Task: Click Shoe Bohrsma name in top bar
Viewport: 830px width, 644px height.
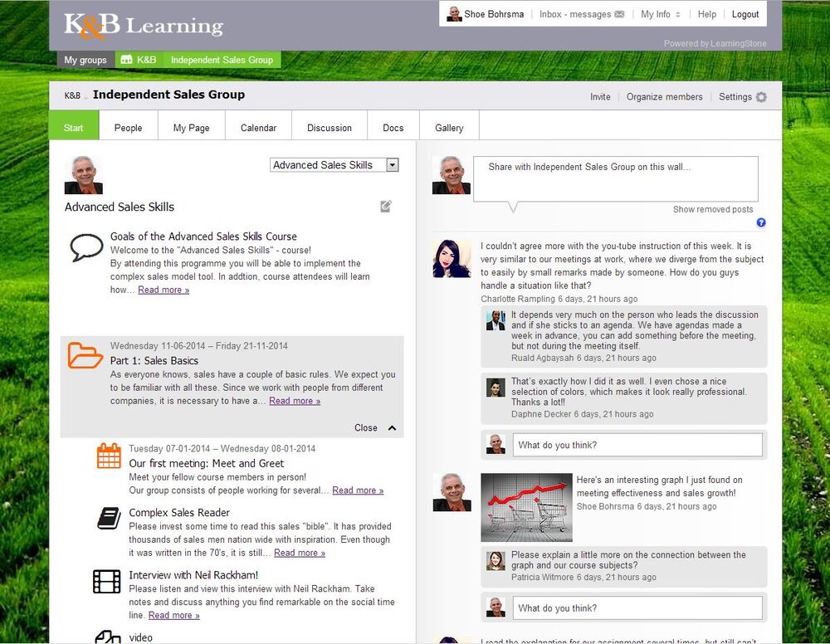Action: pos(494,14)
